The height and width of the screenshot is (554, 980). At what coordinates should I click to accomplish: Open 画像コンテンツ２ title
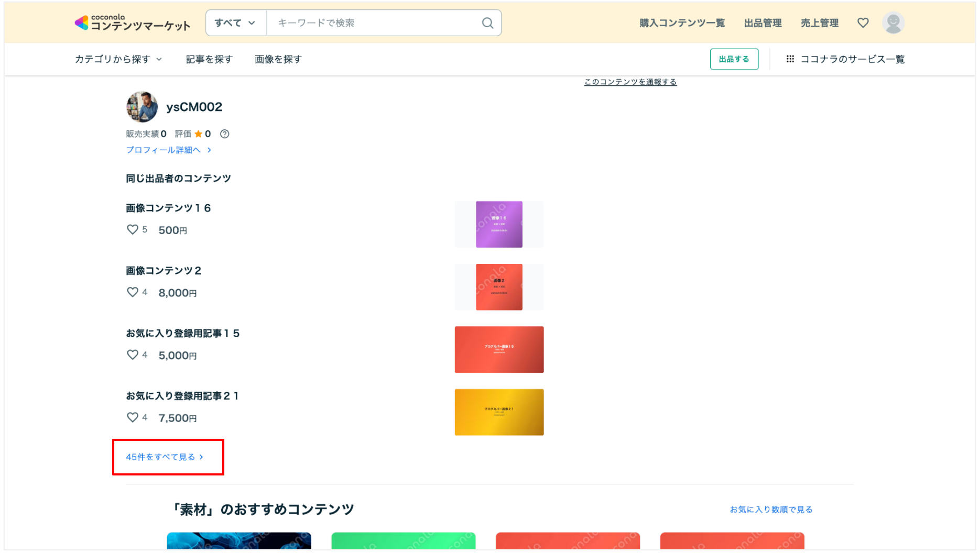coord(164,271)
